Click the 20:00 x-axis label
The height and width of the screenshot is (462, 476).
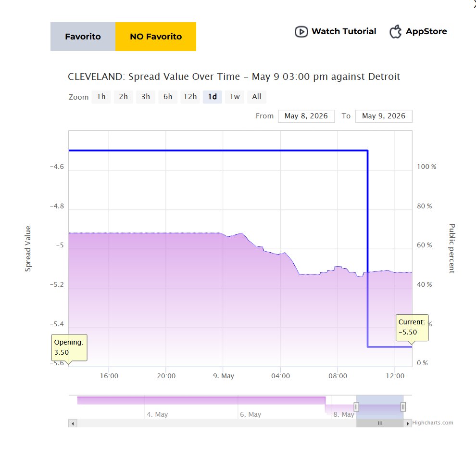pyautogui.click(x=166, y=376)
